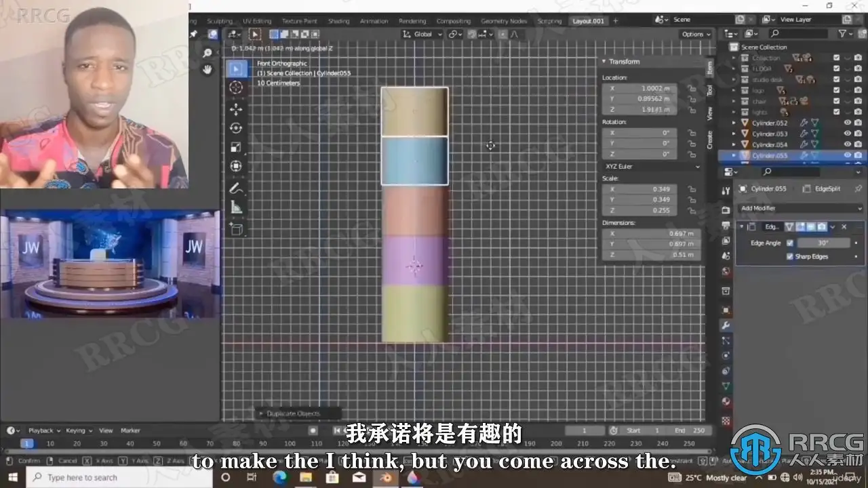Uncheck the FLOOR collection checkbox
Image resolution: width=868 pixels, height=488 pixels.
836,68
